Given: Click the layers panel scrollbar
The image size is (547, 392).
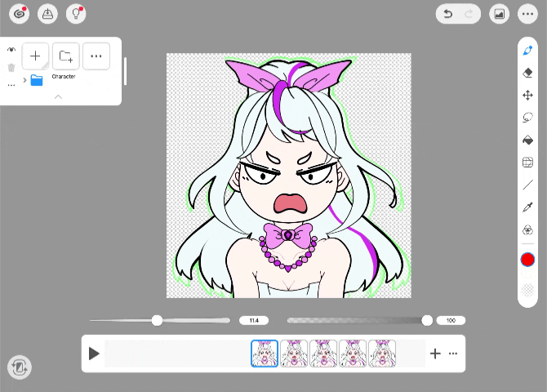Looking at the screenshot, I should pos(125,71).
